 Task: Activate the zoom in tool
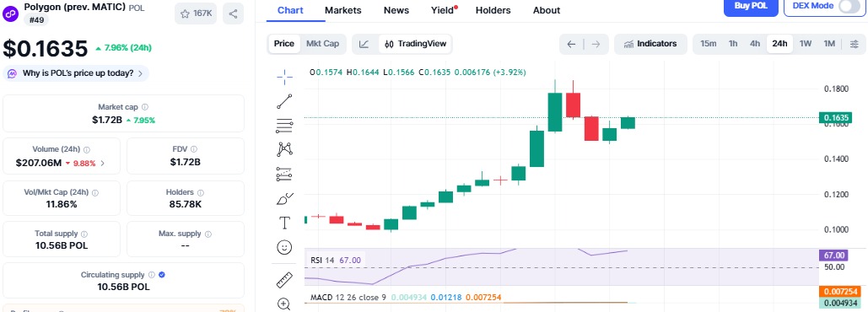[284, 304]
